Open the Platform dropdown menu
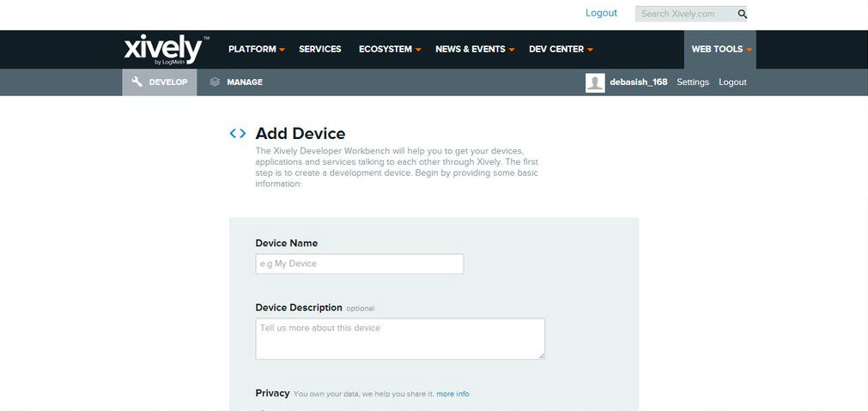 tap(257, 49)
